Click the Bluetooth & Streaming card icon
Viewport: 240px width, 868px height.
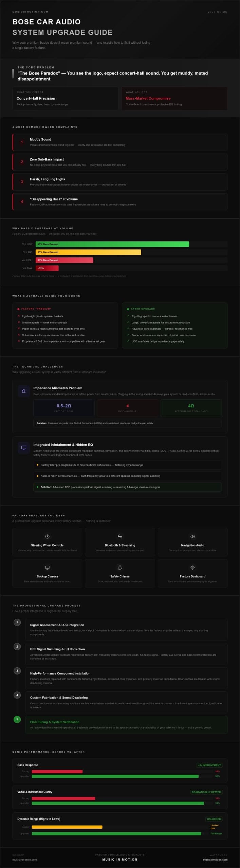point(120,536)
